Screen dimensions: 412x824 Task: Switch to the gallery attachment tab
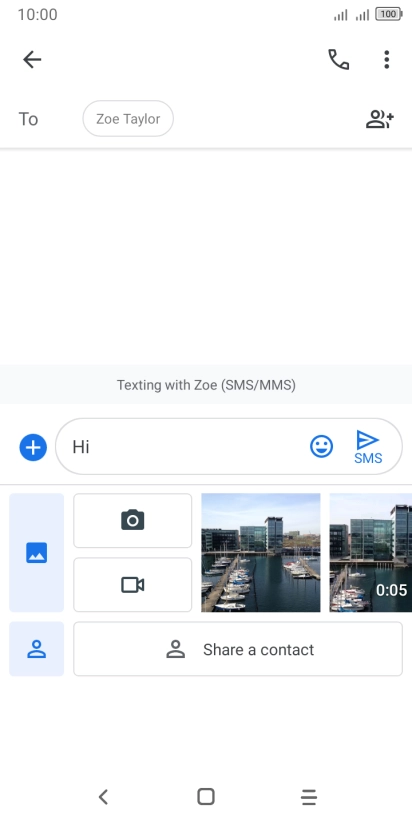coord(37,553)
